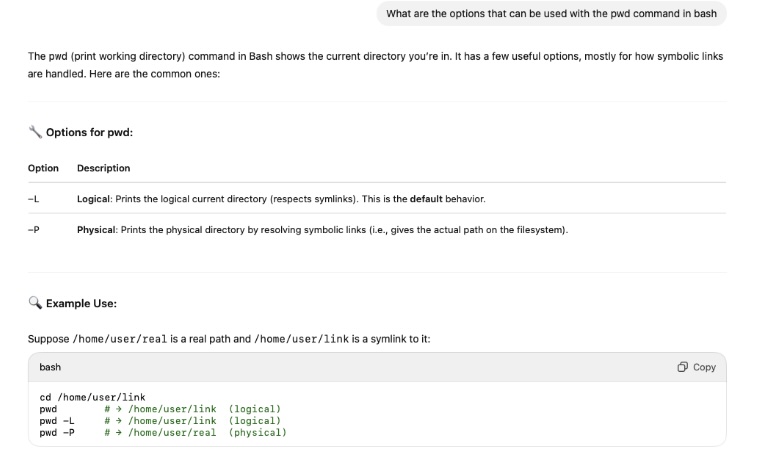Click the Options for pwd heading text

(89, 132)
